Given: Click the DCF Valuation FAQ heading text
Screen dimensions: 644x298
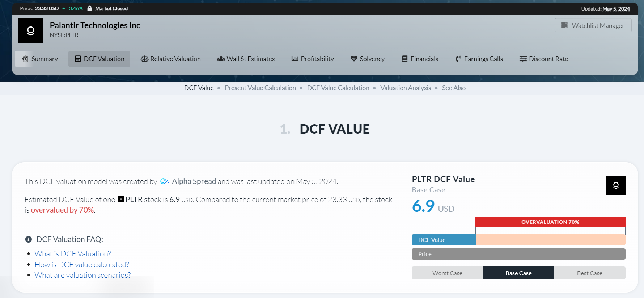Looking at the screenshot, I should point(70,239).
